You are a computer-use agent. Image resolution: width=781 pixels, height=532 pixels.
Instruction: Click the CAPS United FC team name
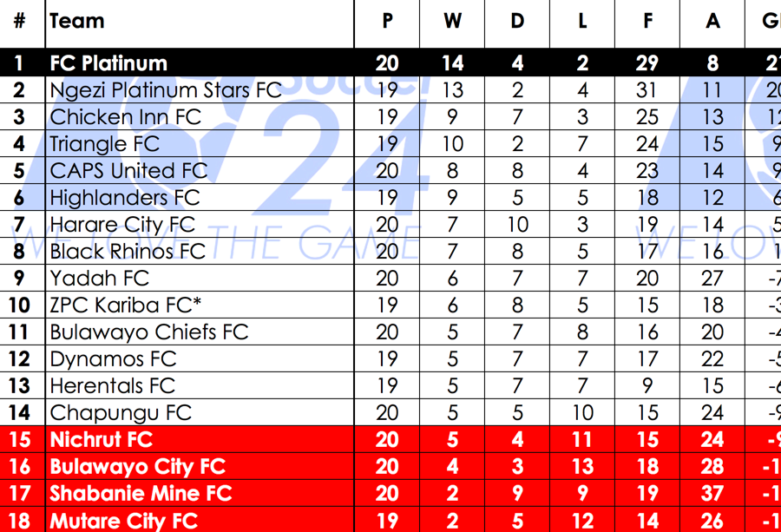point(129,171)
